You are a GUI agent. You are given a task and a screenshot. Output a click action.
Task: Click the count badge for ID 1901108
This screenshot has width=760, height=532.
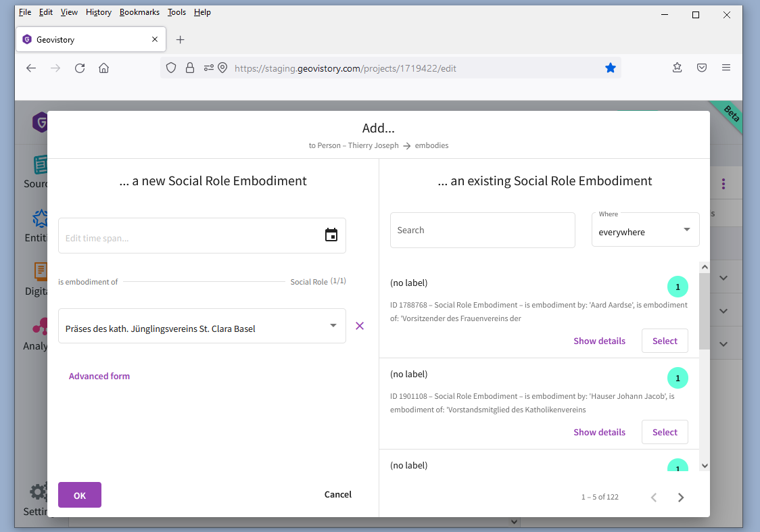(678, 378)
